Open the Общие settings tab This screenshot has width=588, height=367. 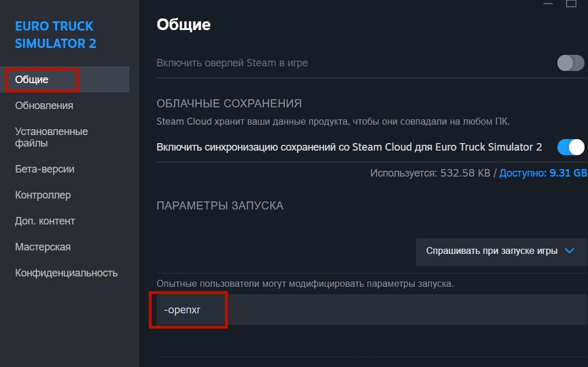65,80
